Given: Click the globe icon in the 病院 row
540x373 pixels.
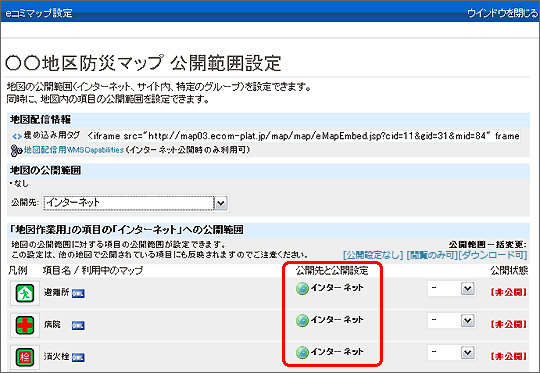Looking at the screenshot, I should click(x=302, y=320).
